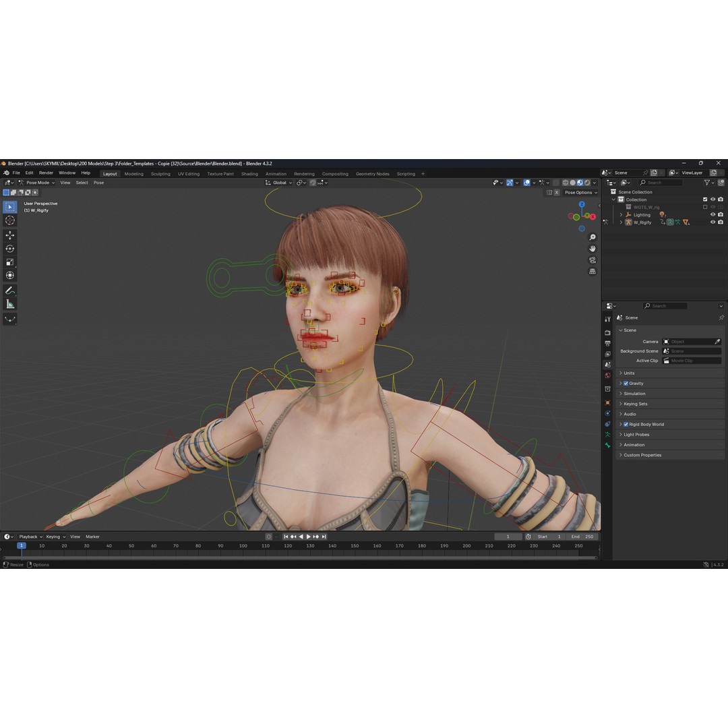728x728 pixels.
Task: Open the Render properties tab
Action: (x=607, y=332)
